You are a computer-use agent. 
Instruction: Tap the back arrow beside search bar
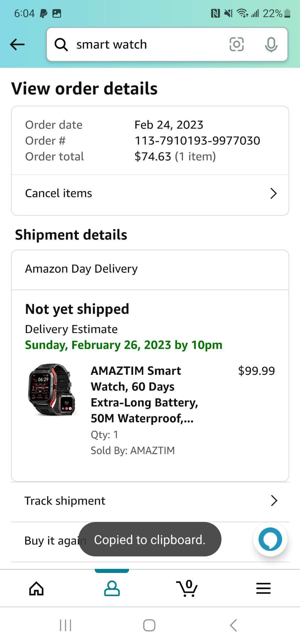(17, 44)
